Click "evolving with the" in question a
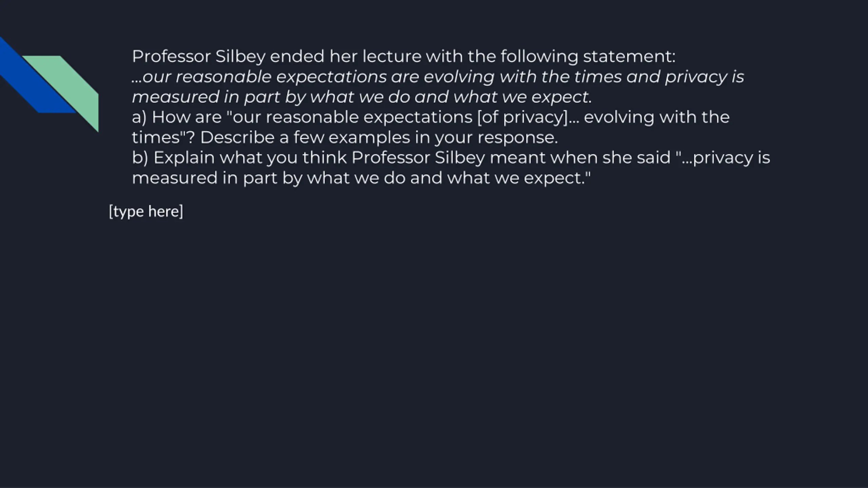 pyautogui.click(x=657, y=117)
